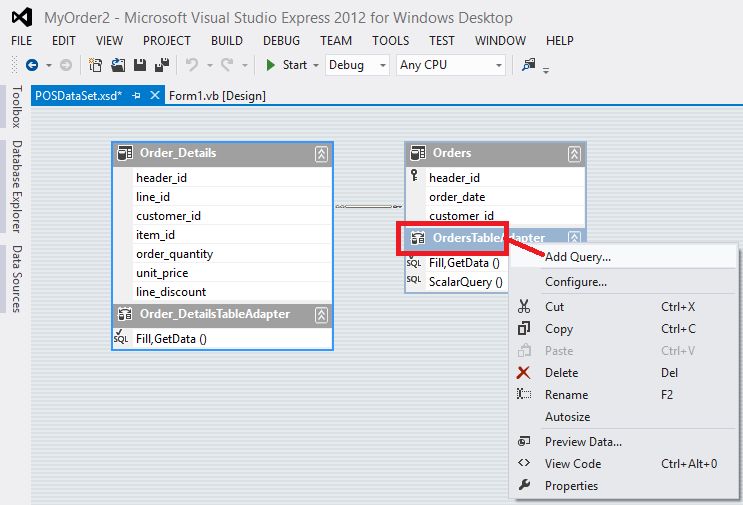Click the Orders table icon
The width and height of the screenshot is (743, 505).
418,153
